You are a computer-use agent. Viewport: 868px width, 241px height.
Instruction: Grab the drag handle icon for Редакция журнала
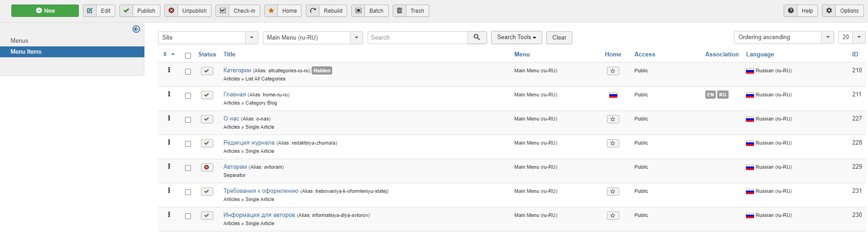click(169, 142)
